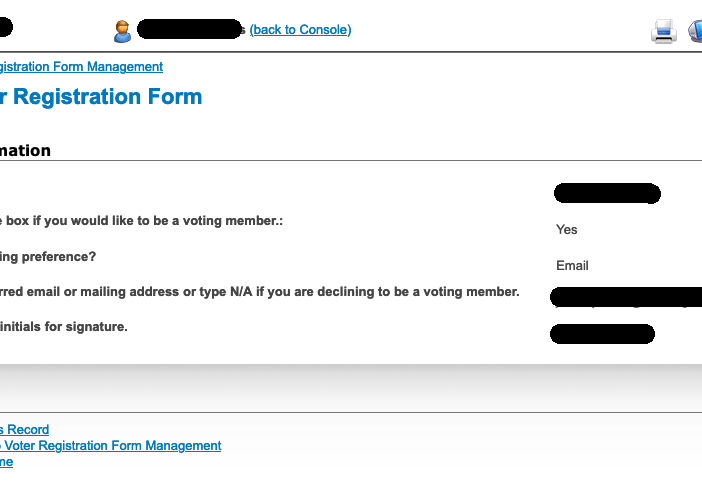
Task: Click the last footer link ending in 'ne'
Action: tap(6, 461)
